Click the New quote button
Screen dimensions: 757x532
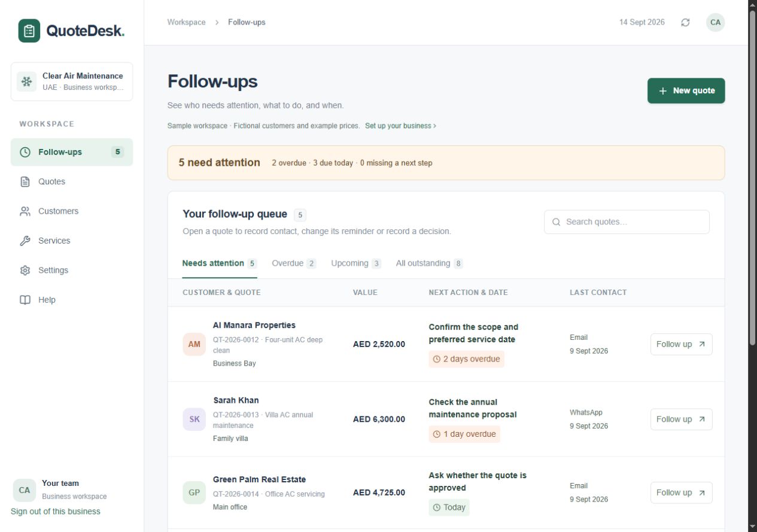point(686,91)
